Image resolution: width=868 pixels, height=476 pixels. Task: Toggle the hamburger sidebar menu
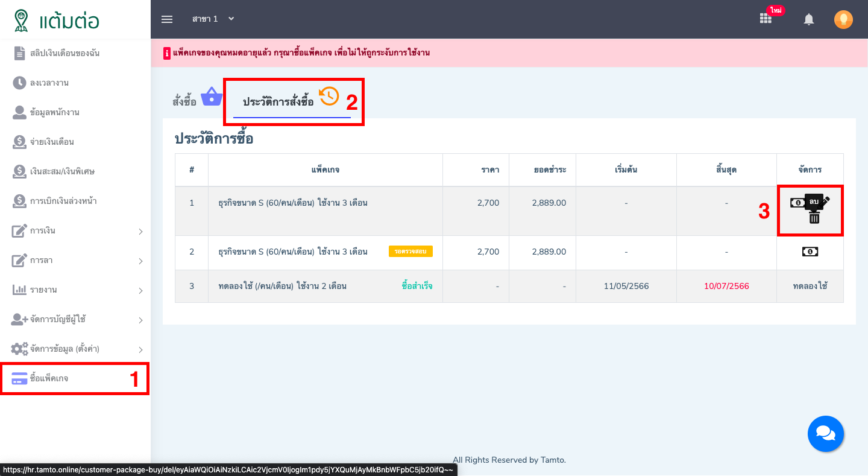point(167,19)
